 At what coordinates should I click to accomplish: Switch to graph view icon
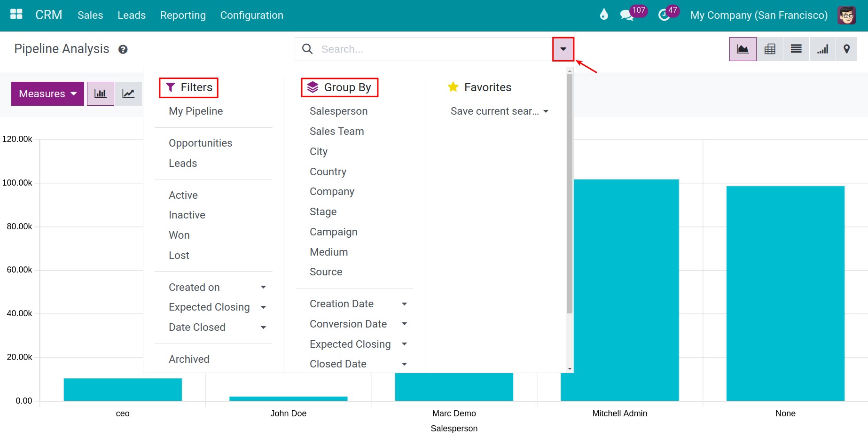tap(743, 49)
